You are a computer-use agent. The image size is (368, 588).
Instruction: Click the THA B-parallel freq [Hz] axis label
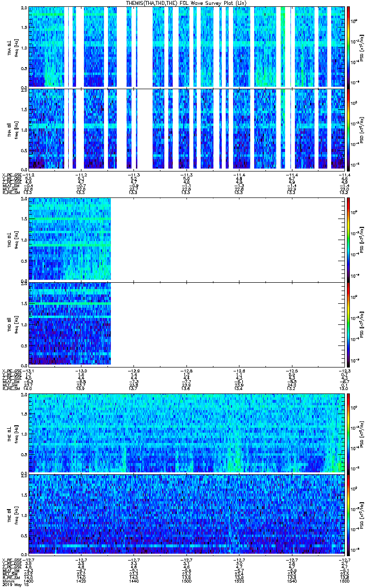[16, 129]
